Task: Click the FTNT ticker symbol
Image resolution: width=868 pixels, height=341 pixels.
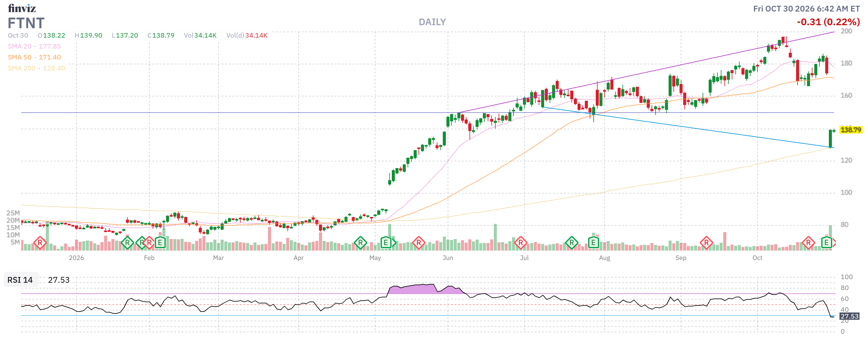Action: [26, 23]
